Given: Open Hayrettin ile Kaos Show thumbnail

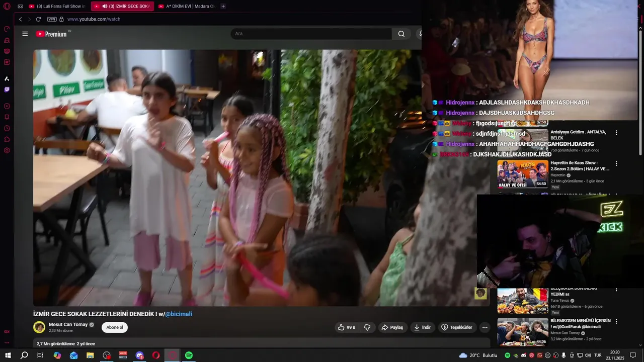Looking at the screenshot, I should (523, 174).
